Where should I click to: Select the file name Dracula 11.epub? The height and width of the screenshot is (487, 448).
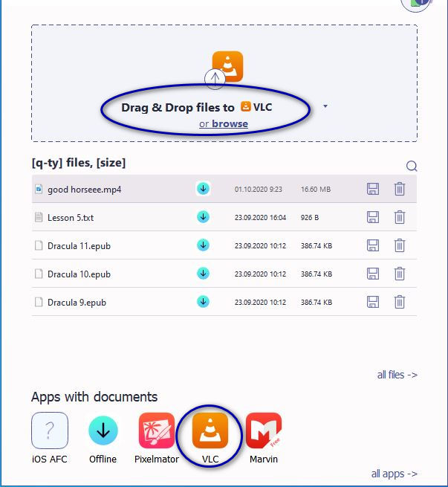(x=79, y=246)
